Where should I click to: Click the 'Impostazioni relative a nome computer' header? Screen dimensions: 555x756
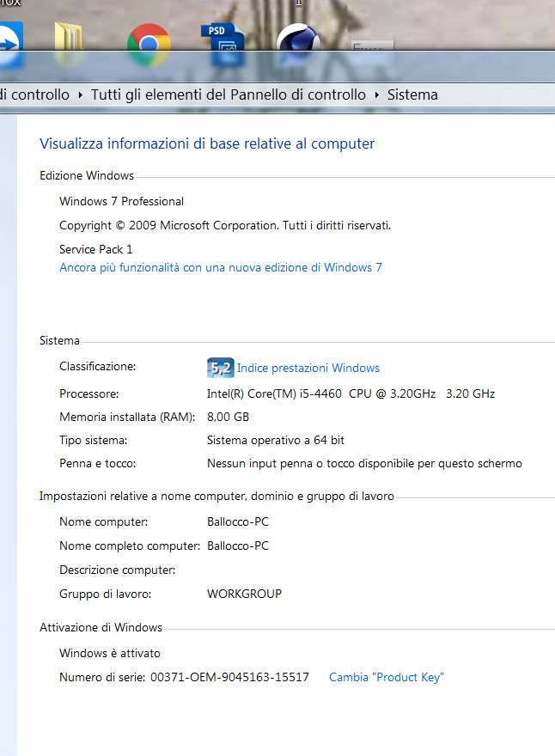tap(217, 497)
